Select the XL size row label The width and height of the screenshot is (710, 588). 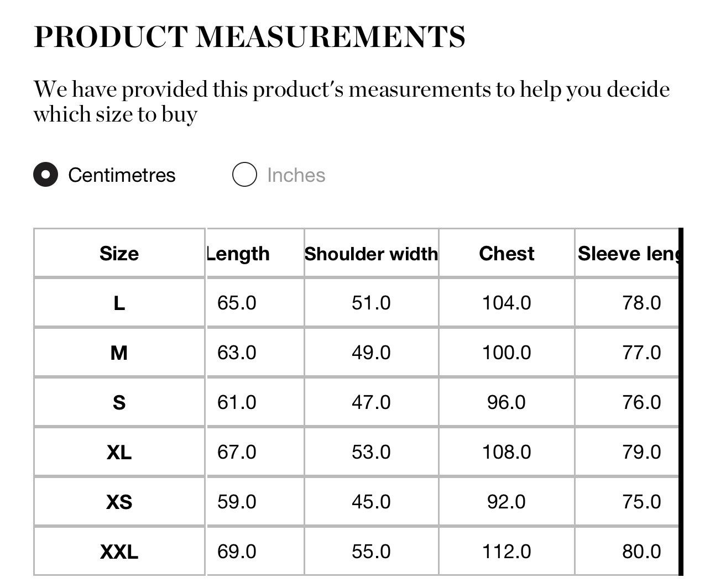[119, 452]
